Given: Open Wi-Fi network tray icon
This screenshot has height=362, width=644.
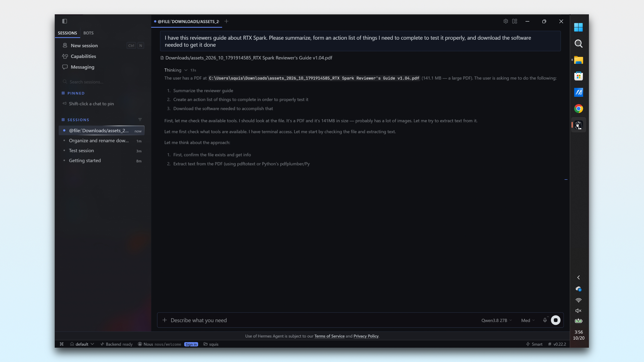Looking at the screenshot, I should (x=579, y=300).
